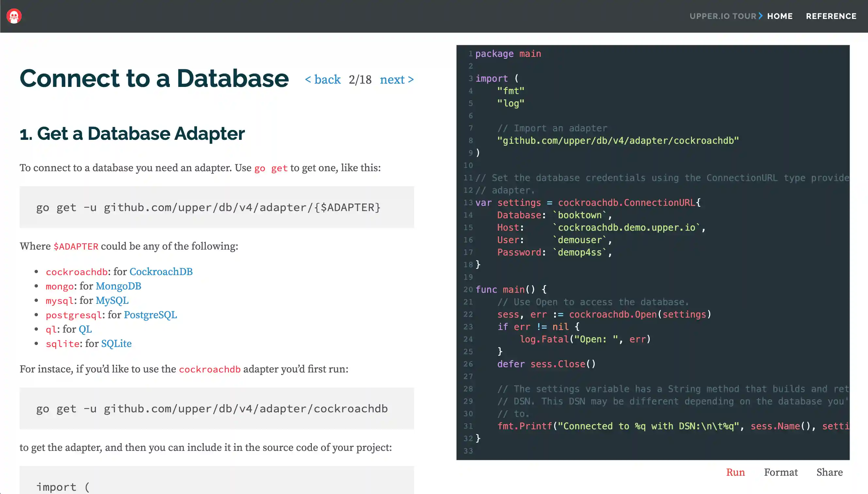Go to previous page with back link
868x494 pixels.
click(x=323, y=79)
